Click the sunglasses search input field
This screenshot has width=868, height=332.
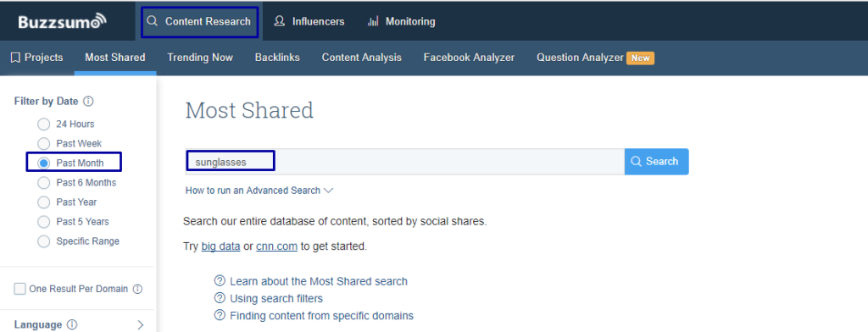click(405, 162)
